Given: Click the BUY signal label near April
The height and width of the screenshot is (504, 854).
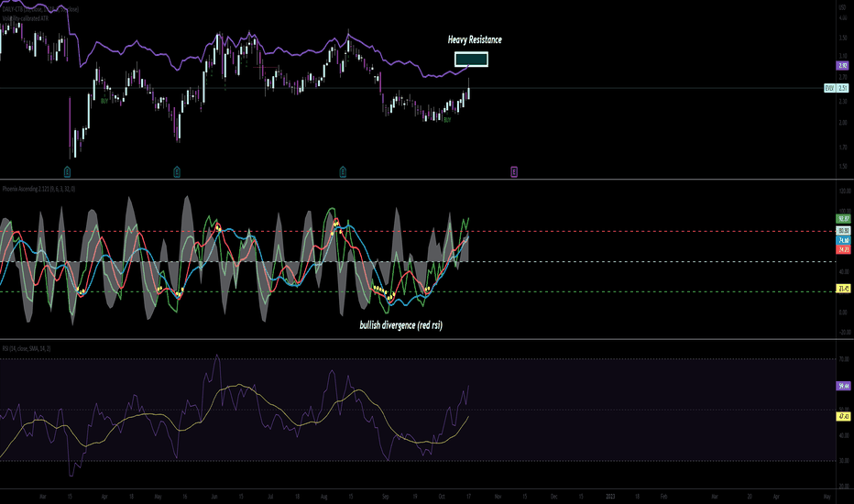Looking at the screenshot, I should click(104, 101).
